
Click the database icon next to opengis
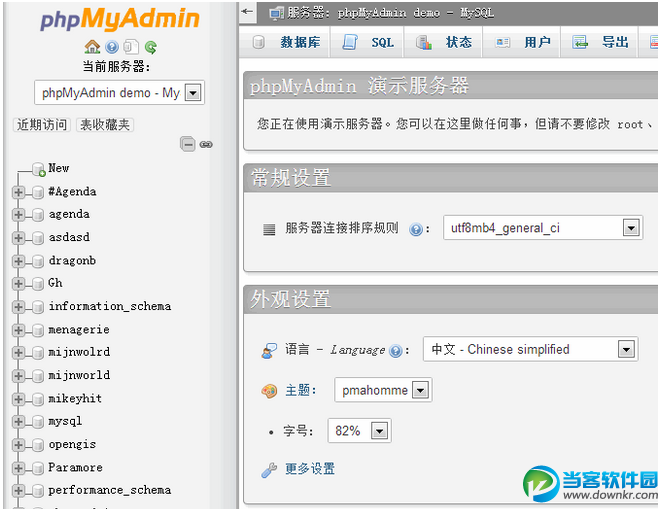point(38,445)
